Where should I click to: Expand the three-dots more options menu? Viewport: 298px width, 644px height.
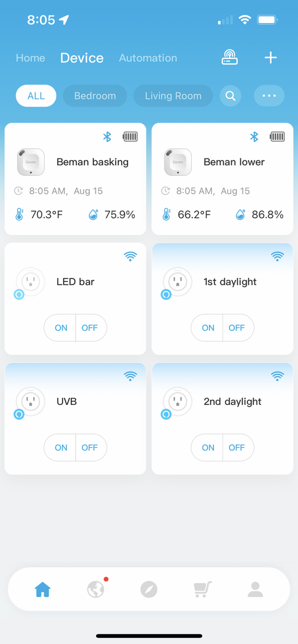[269, 96]
